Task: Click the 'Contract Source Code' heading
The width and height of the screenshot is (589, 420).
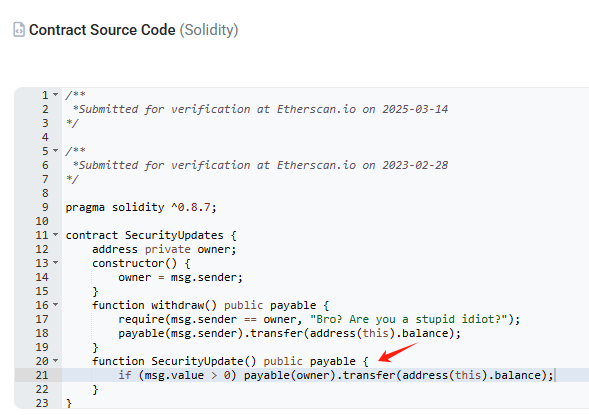Action: tap(102, 30)
